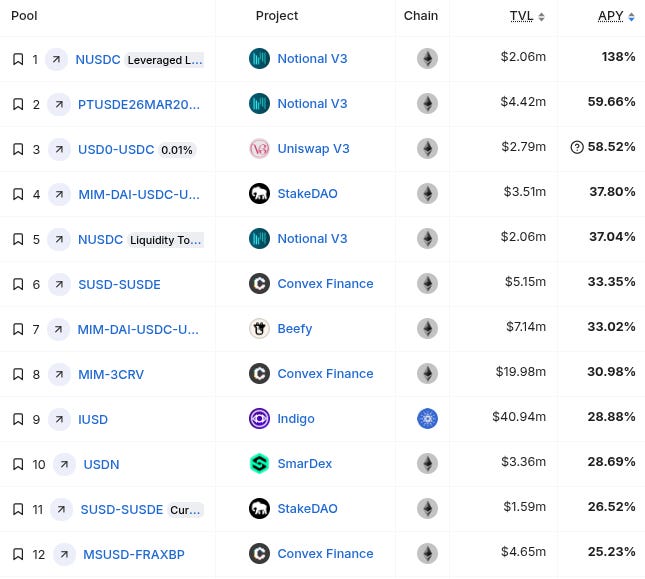Toggle bookmark for row 7 Beefy pool

point(18,329)
